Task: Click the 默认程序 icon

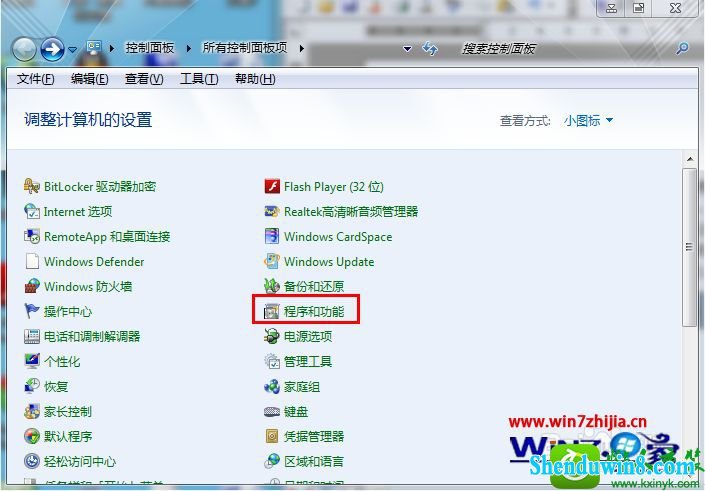Action: (31, 436)
